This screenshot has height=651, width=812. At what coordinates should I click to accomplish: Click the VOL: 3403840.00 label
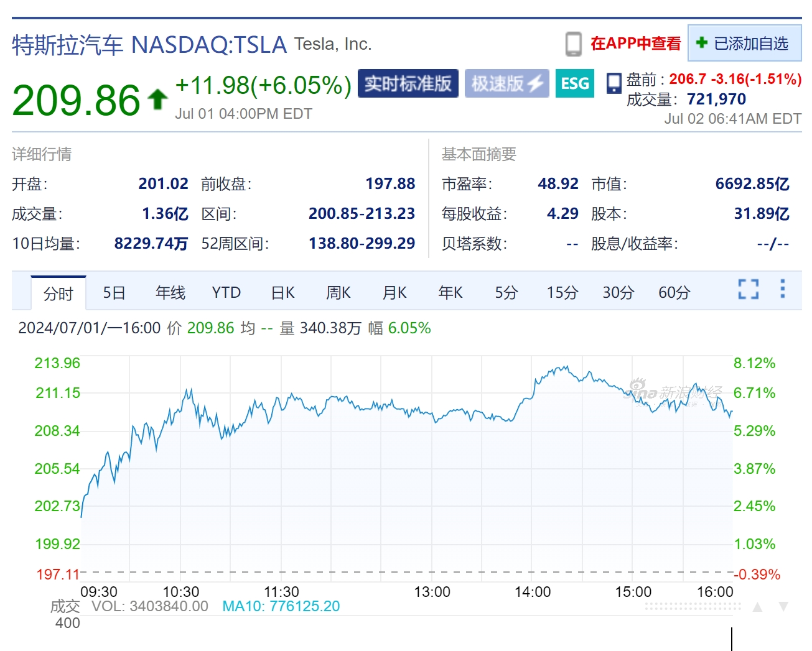point(149,606)
